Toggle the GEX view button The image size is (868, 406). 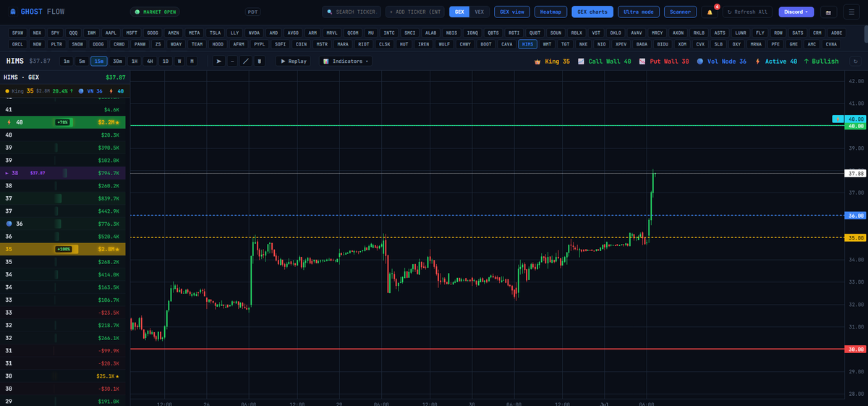[x=512, y=12]
